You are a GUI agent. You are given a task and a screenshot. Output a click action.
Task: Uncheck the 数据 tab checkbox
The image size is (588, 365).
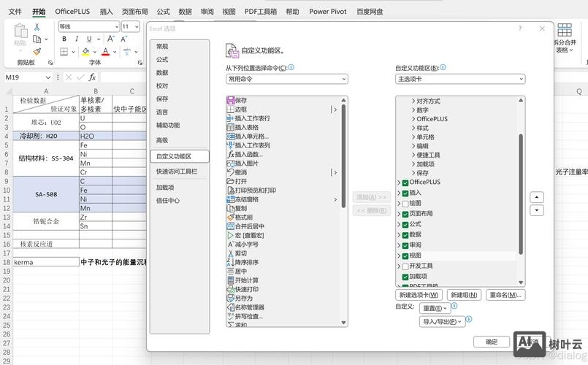click(x=405, y=235)
